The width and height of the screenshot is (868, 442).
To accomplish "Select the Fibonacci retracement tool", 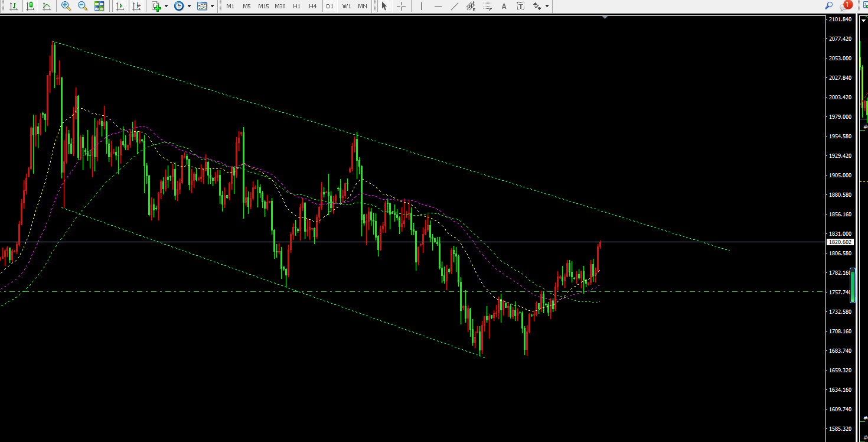I will (x=488, y=6).
